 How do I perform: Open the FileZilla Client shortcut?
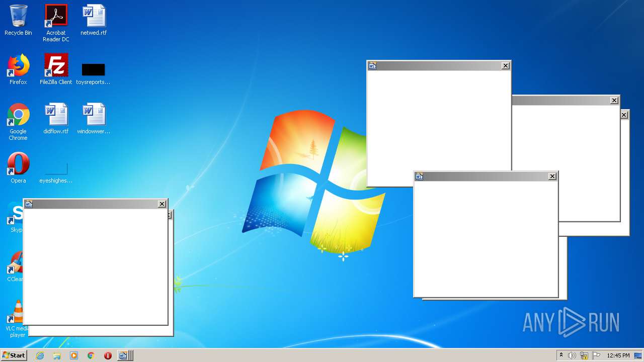(56, 69)
